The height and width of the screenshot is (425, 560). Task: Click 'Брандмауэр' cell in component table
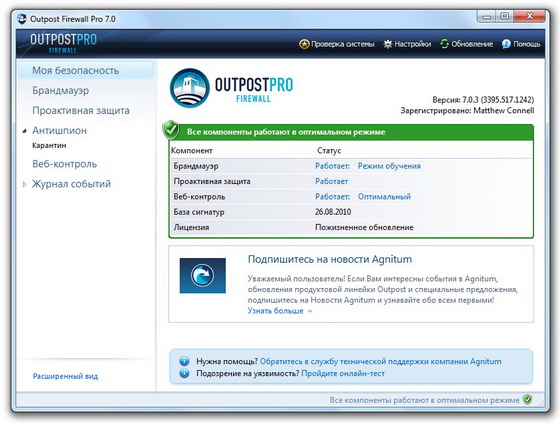click(196, 166)
